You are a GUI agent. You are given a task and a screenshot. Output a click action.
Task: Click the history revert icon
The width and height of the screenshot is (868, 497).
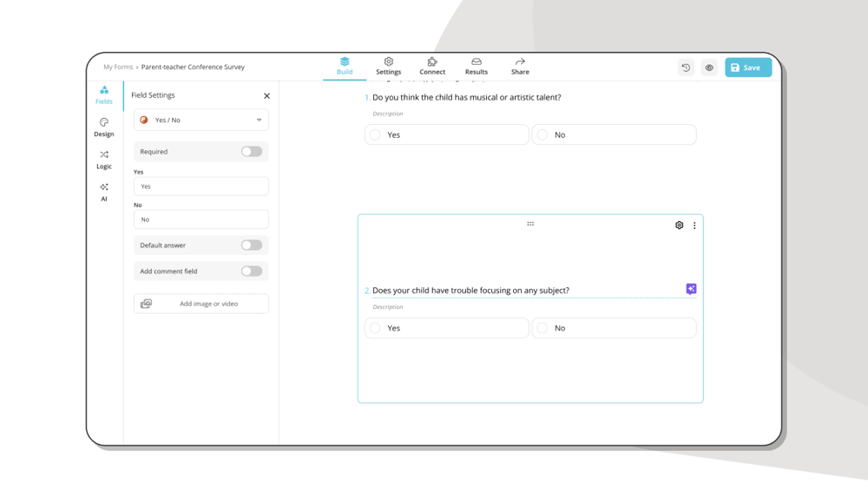686,68
